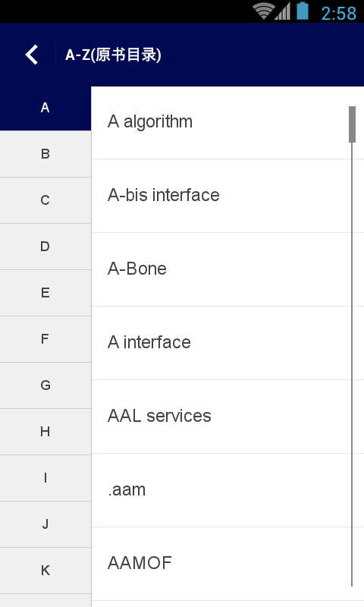The height and width of the screenshot is (607, 364).
Task: Open AAL services definition
Action: [x=227, y=416]
